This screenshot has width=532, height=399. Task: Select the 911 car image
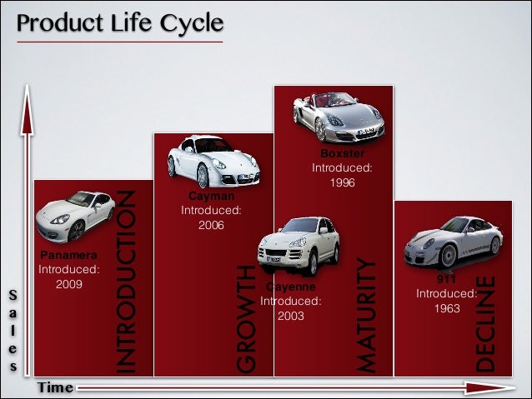[x=454, y=242]
